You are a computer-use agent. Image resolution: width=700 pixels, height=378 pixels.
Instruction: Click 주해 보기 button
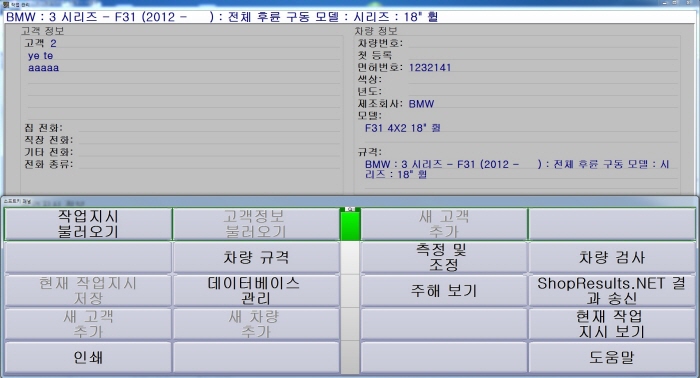pyautogui.click(x=444, y=291)
